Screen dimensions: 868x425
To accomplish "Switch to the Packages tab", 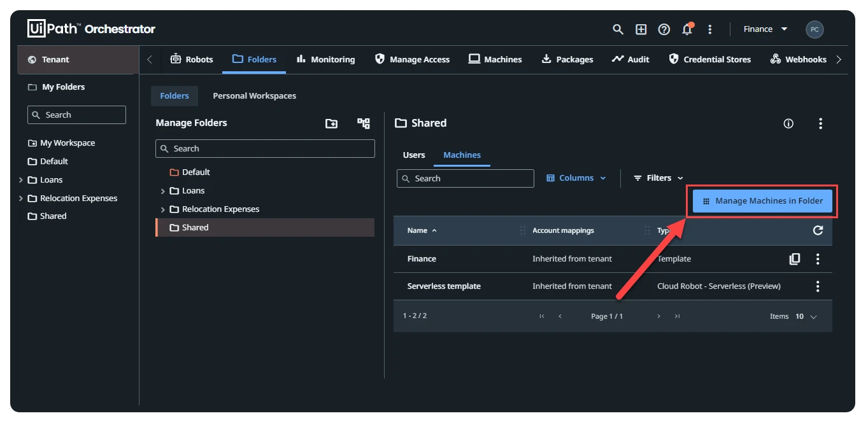I will pos(567,59).
